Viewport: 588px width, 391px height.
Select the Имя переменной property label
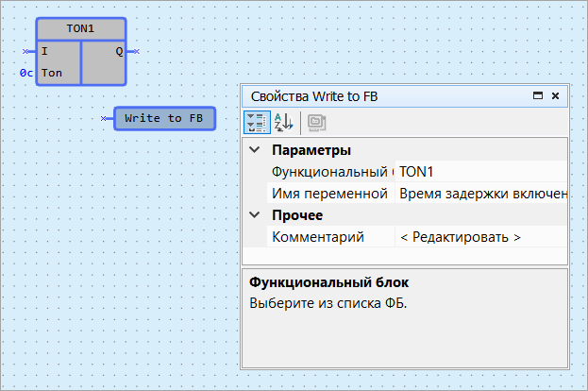tap(330, 194)
